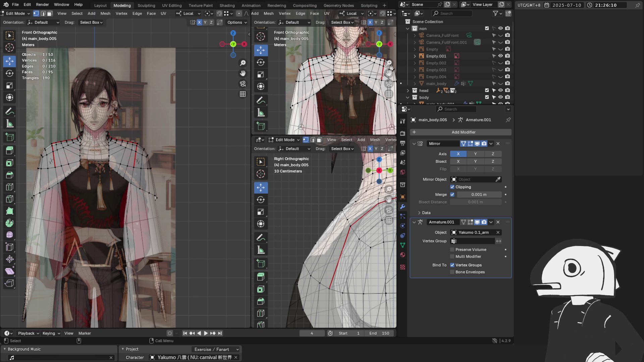This screenshot has height=362, width=644.
Task: Select the Annotate tool in left viewport
Action: pyautogui.click(x=10, y=111)
